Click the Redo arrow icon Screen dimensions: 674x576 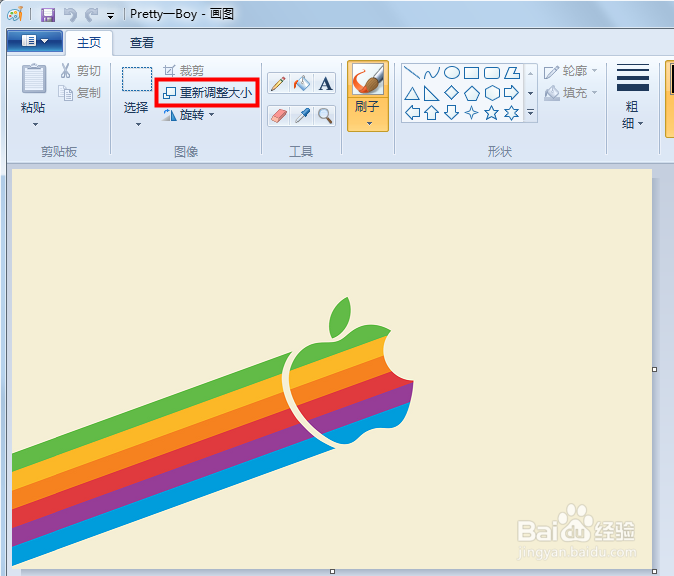tap(92, 15)
